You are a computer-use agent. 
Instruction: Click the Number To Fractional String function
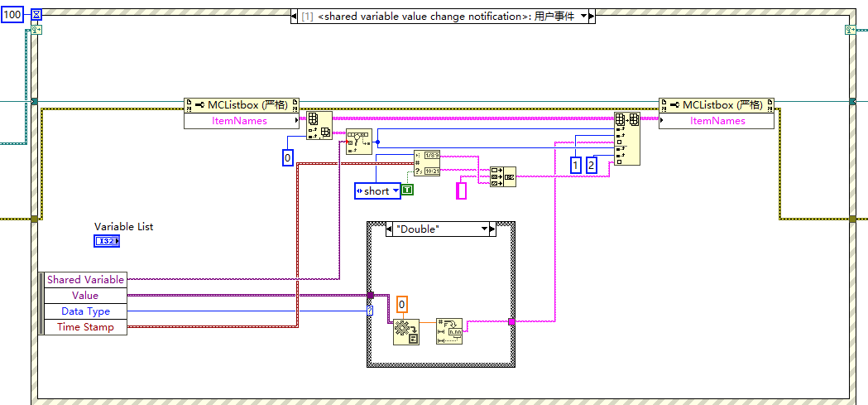click(x=449, y=331)
